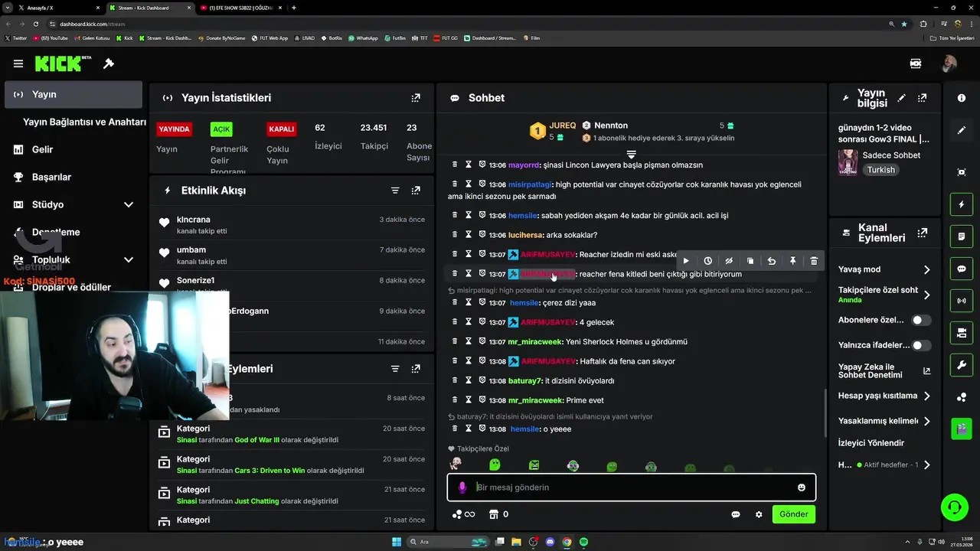The height and width of the screenshot is (551, 980).
Task: Expand the Stüdyo sidebar section
Action: pos(129,204)
